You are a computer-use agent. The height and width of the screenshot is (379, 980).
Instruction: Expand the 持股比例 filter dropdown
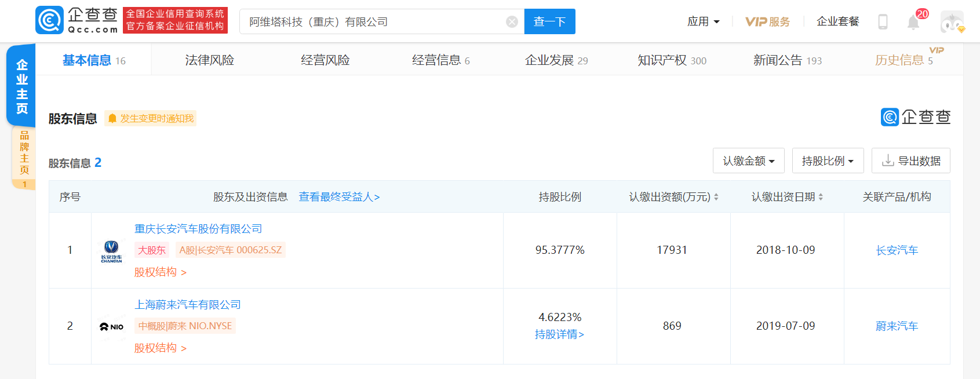[x=828, y=161]
